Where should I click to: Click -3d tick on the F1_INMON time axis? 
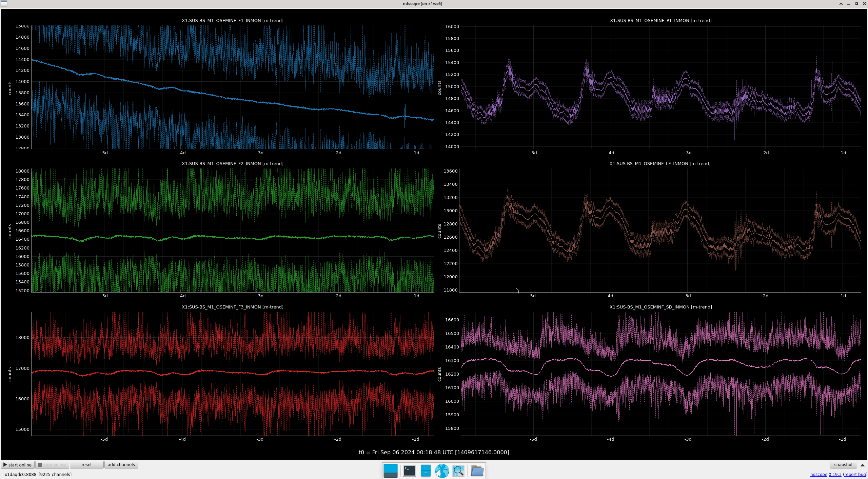[260, 153]
